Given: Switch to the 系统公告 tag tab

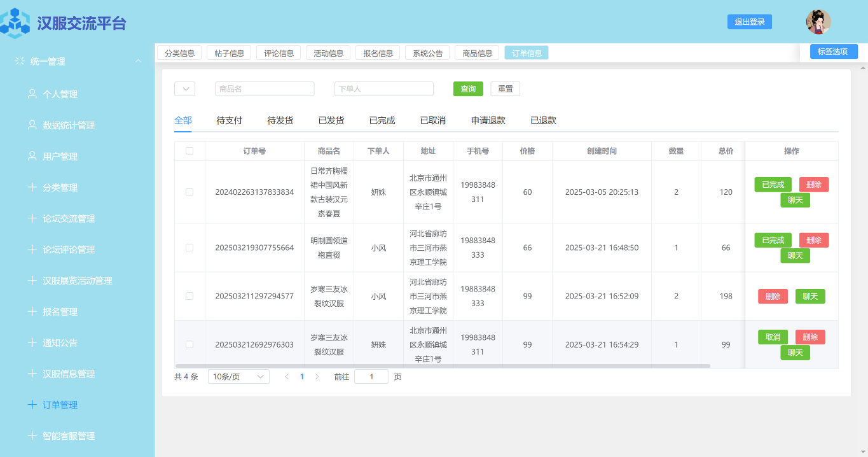Looking at the screenshot, I should [x=427, y=53].
